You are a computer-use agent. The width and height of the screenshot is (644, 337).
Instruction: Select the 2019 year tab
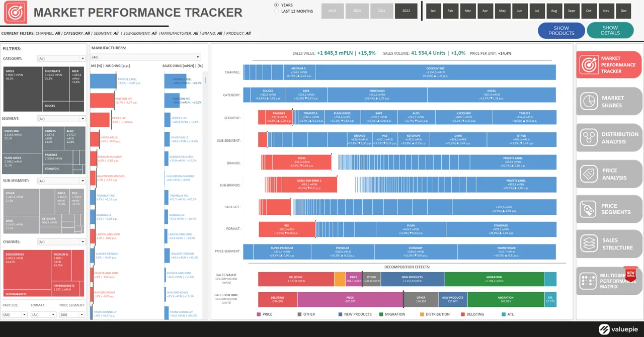332,11
